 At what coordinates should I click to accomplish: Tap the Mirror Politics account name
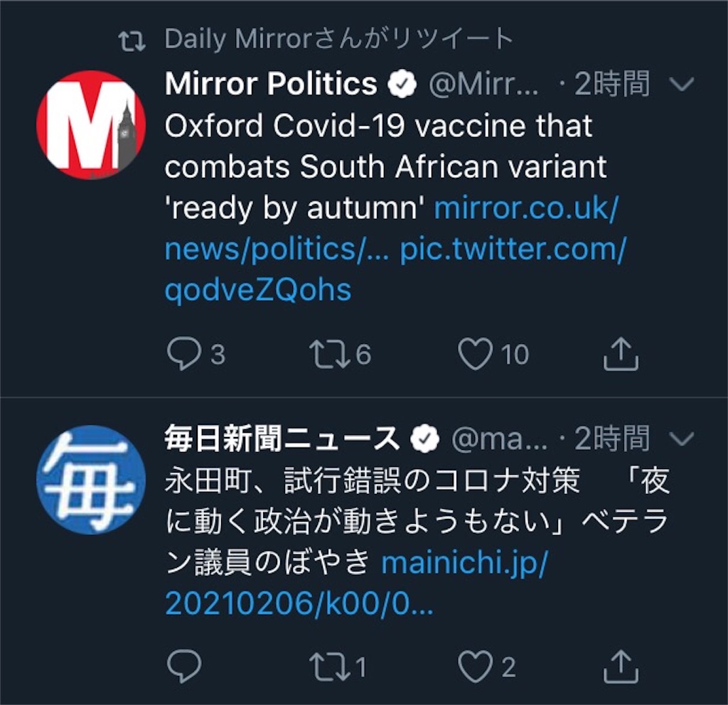[x=270, y=85]
